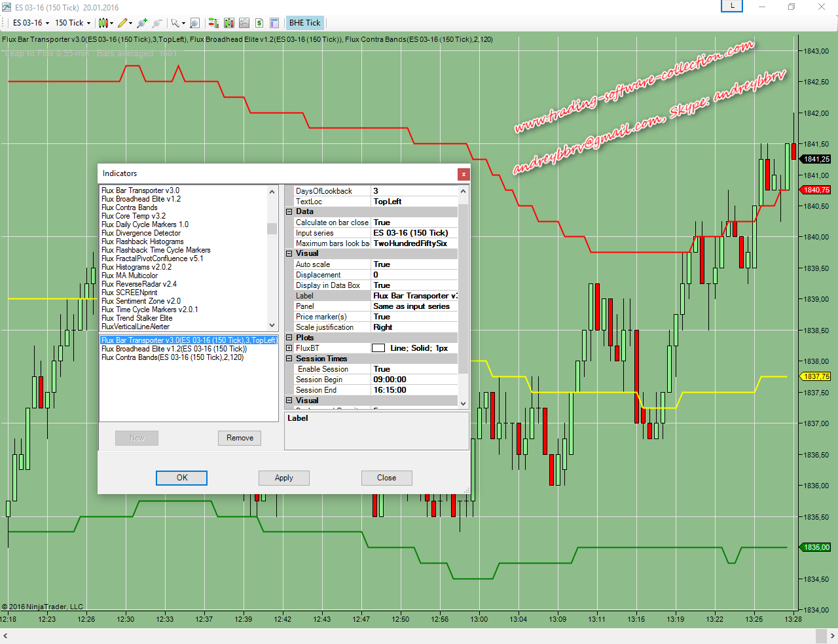
Task: Select the pencil drawing tools icon
Action: tap(124, 23)
